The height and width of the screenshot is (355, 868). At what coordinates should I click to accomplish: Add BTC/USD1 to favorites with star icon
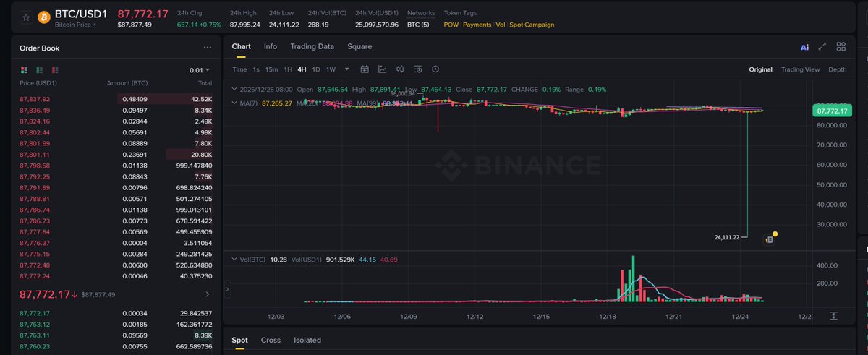point(26,18)
